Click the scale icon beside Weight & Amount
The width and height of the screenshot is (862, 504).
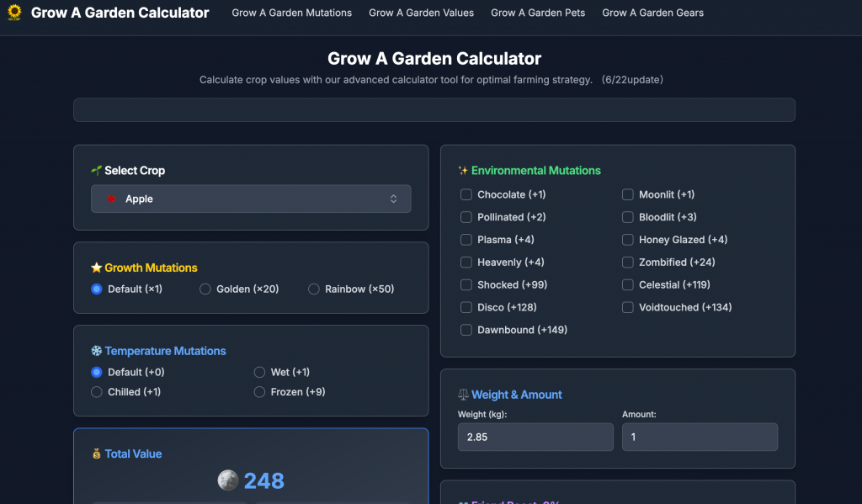tap(463, 395)
